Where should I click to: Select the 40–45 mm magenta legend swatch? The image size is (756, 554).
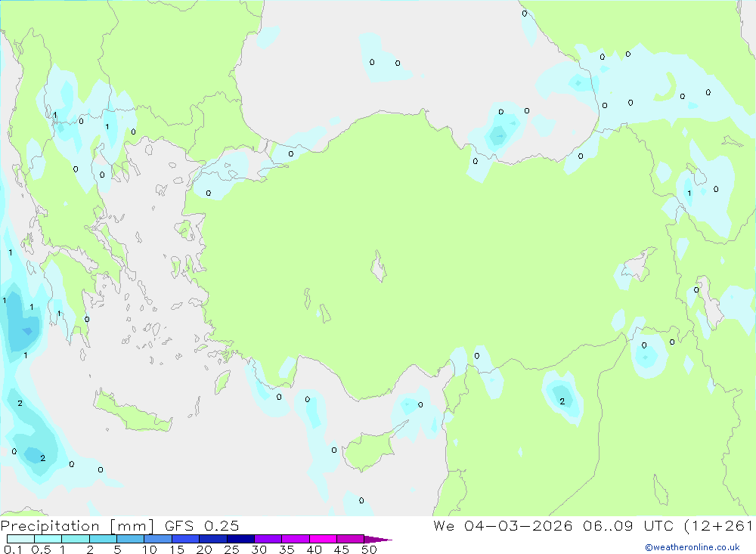(x=323, y=539)
